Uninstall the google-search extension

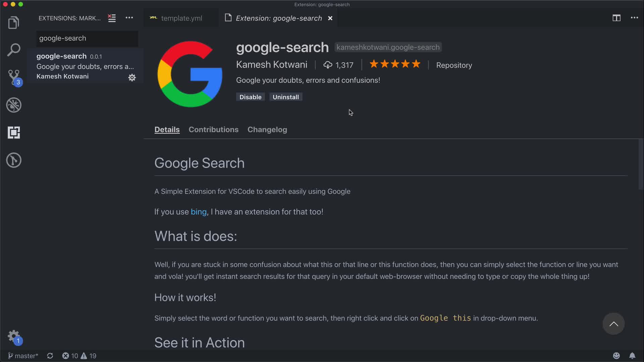(285, 97)
